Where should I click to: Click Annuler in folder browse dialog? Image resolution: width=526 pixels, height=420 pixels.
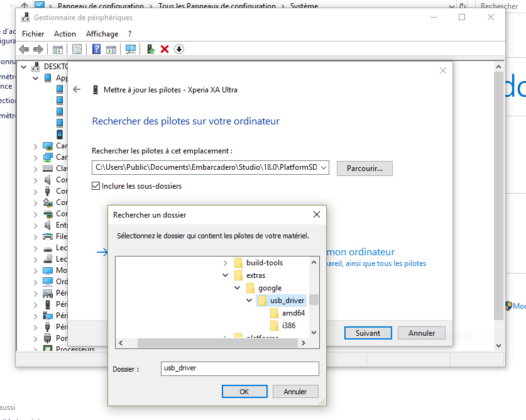click(x=295, y=392)
